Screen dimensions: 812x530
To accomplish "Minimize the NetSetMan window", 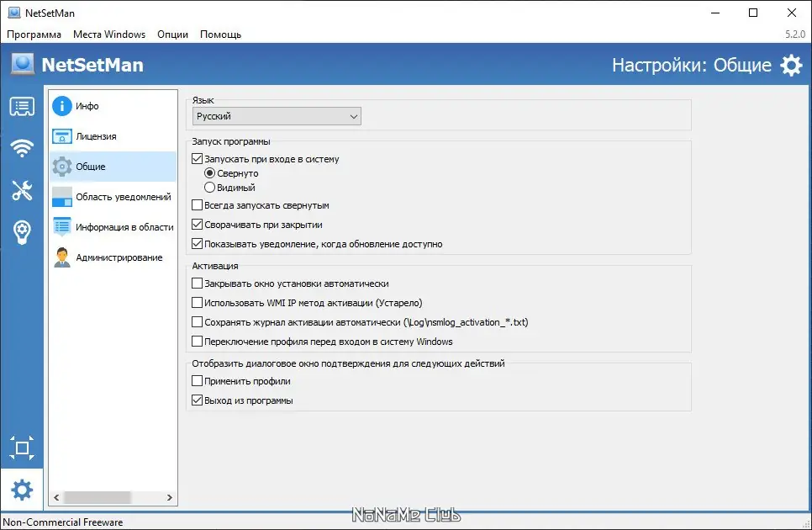I will pos(715,13).
